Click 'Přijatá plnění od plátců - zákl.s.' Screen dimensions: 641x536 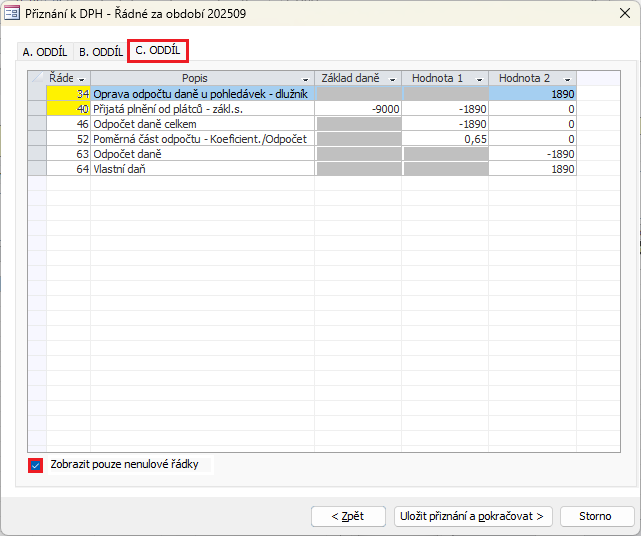tap(168, 109)
